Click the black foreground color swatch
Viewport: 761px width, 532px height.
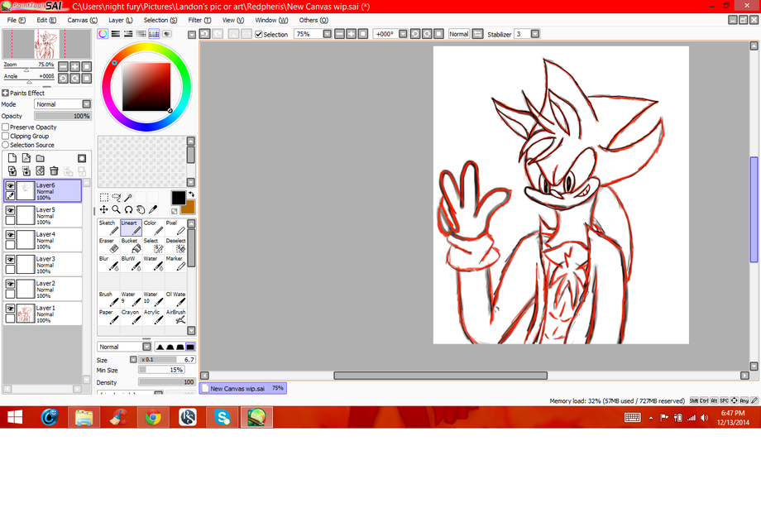(178, 197)
